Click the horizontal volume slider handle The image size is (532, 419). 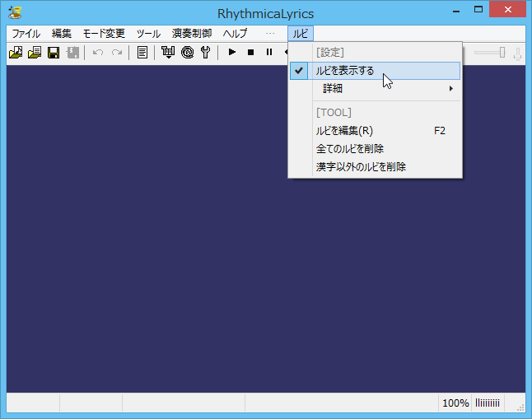(502, 52)
